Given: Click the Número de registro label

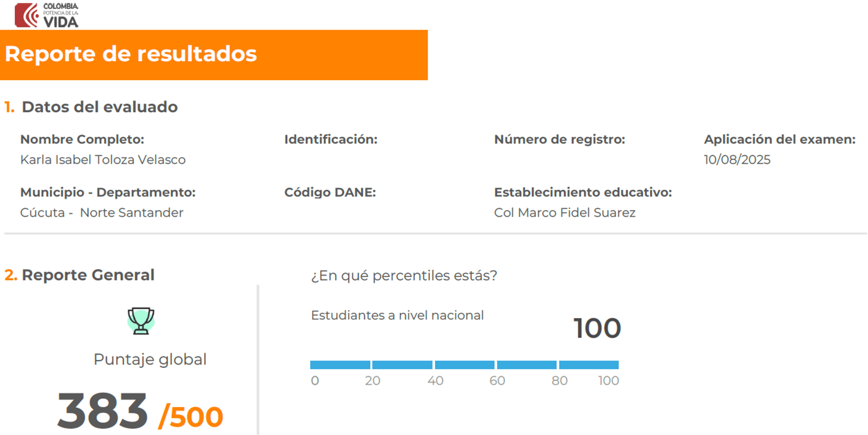Looking at the screenshot, I should click(x=559, y=139).
